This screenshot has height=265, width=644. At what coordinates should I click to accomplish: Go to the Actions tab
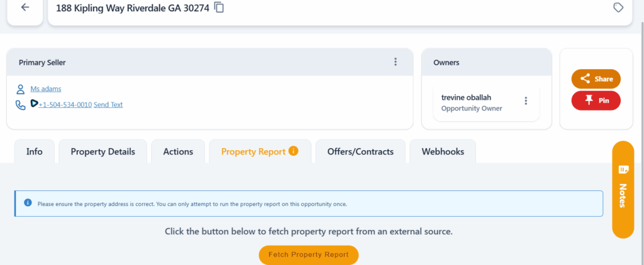(178, 152)
